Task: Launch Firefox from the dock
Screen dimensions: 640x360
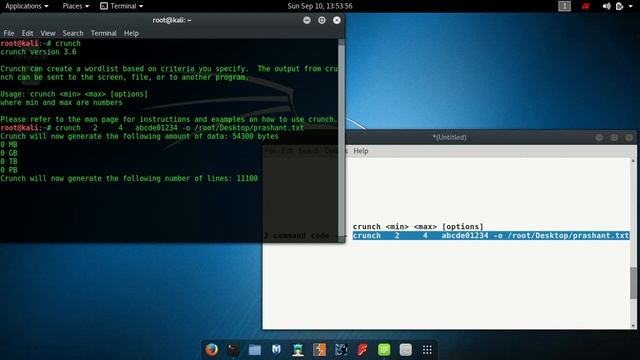Action: point(211,350)
